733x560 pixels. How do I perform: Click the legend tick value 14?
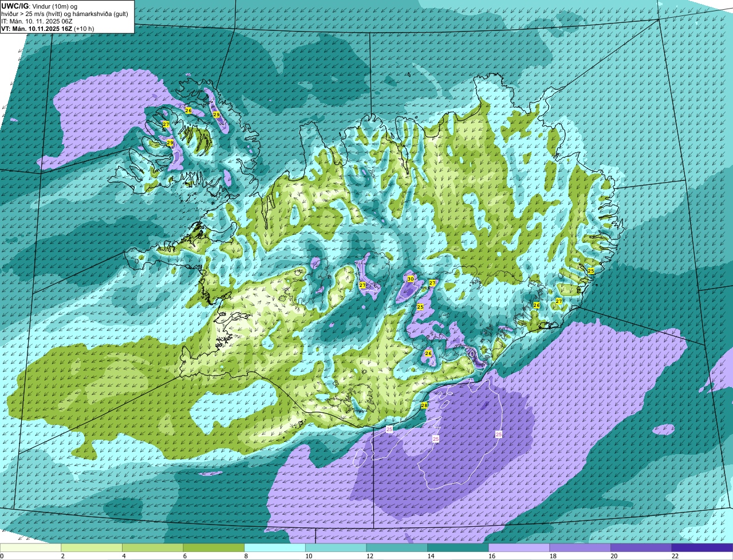click(431, 556)
